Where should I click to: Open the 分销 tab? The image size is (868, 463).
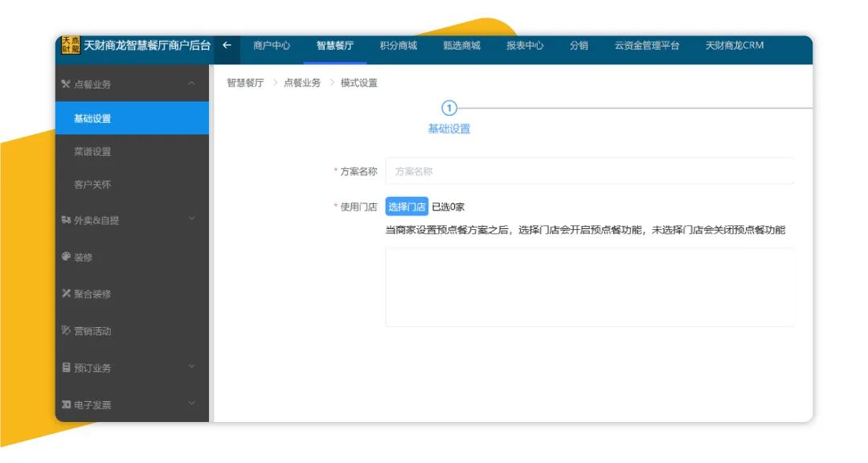coord(579,45)
